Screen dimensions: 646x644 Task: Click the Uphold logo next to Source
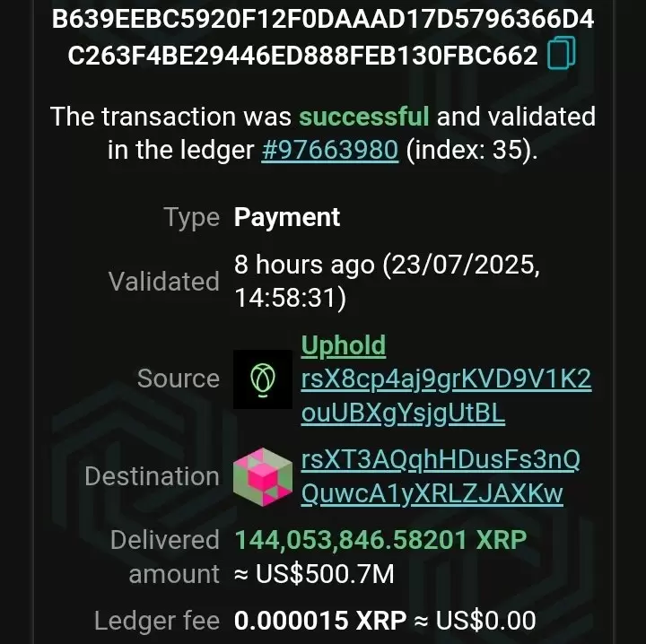[x=263, y=379]
